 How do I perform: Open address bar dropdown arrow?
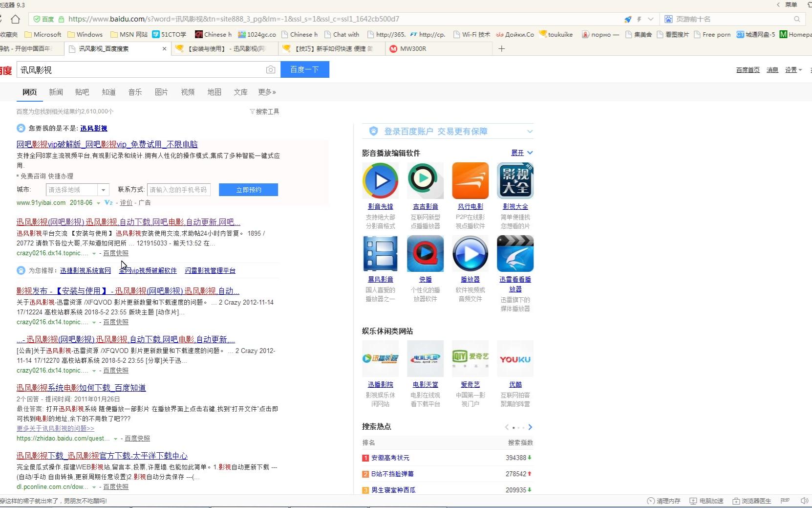[x=651, y=19]
